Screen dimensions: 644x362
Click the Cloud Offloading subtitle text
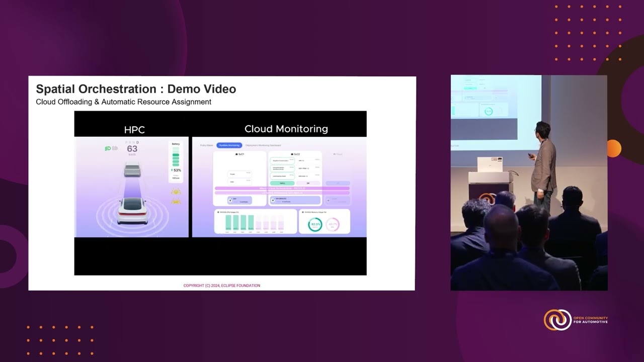(x=123, y=102)
